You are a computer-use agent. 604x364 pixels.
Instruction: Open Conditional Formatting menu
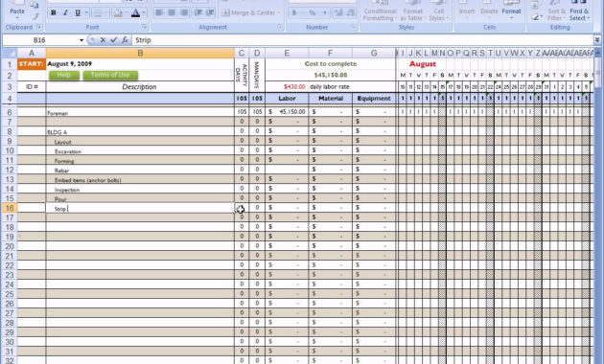[x=380, y=11]
